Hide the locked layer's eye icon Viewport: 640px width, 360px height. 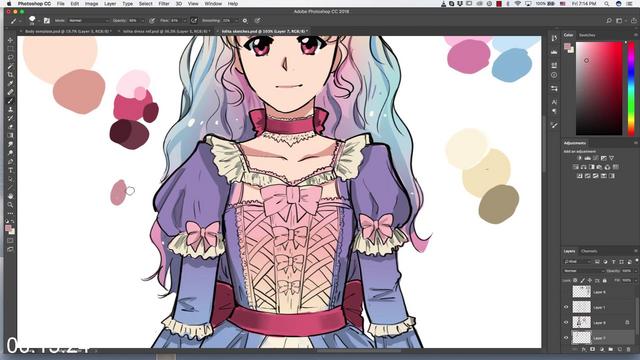(566, 322)
